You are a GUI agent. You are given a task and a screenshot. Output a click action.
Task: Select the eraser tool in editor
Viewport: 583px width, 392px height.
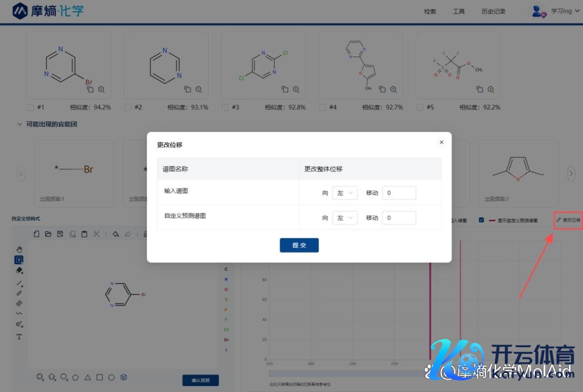[19, 270]
